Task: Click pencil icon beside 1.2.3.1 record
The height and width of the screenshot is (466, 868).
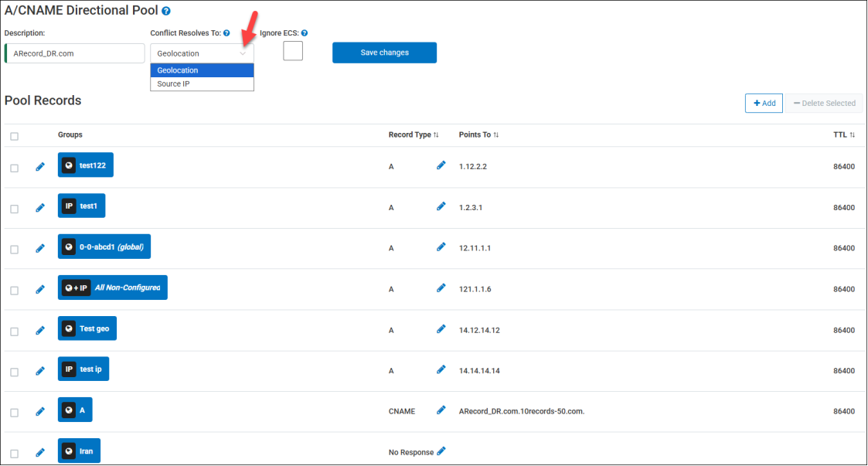Action: [441, 206]
